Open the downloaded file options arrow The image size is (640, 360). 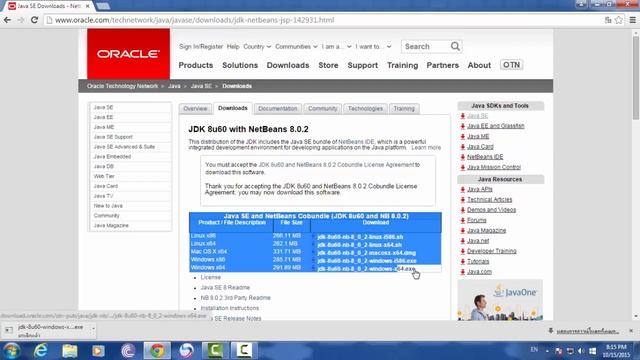(93, 329)
